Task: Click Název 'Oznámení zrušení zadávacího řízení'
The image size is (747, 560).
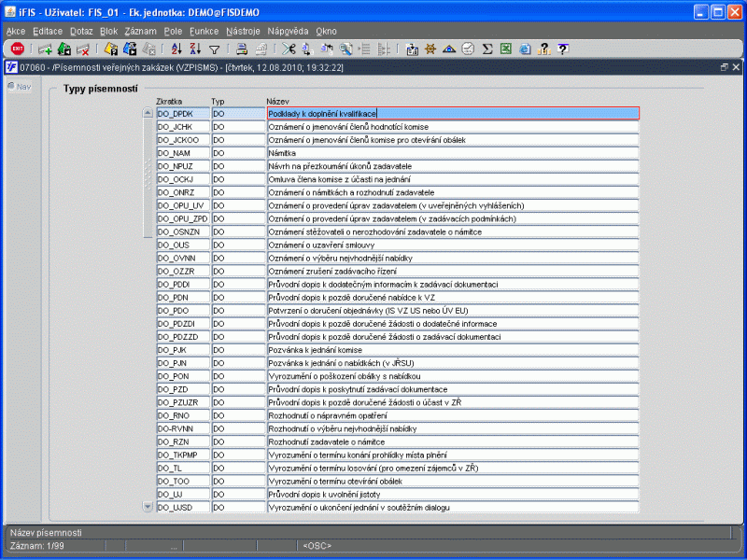Action: (x=453, y=271)
